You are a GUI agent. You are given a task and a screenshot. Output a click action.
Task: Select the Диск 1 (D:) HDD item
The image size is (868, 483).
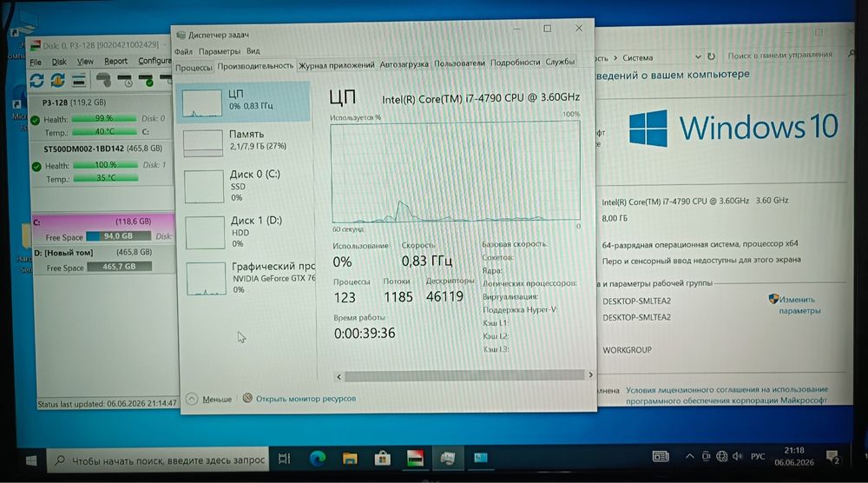[247, 232]
